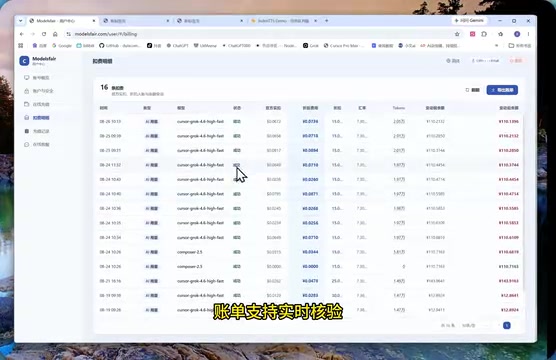556x360 pixels.
Task: Open the Grok bookmark
Action: pyautogui.click(x=311, y=45)
